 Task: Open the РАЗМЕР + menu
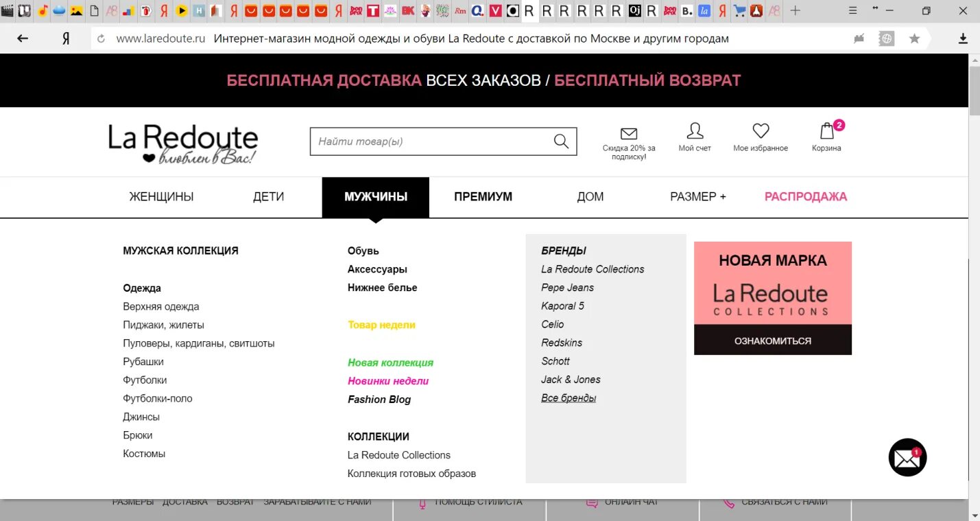pos(698,197)
